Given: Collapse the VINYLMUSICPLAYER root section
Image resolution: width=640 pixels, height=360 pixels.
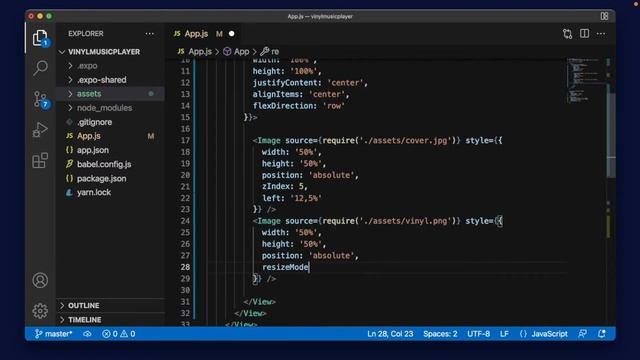Looking at the screenshot, I should 111,52.
